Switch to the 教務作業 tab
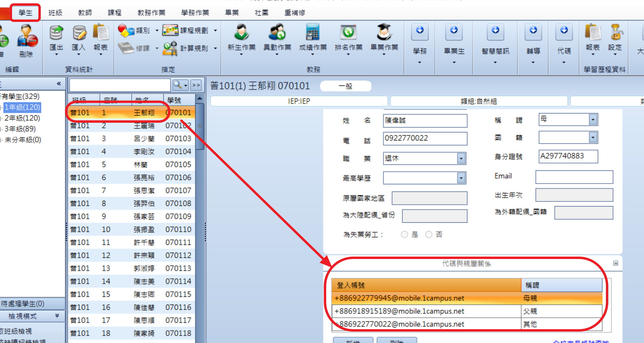Image resolution: width=644 pixels, height=343 pixels. pyautogui.click(x=151, y=13)
